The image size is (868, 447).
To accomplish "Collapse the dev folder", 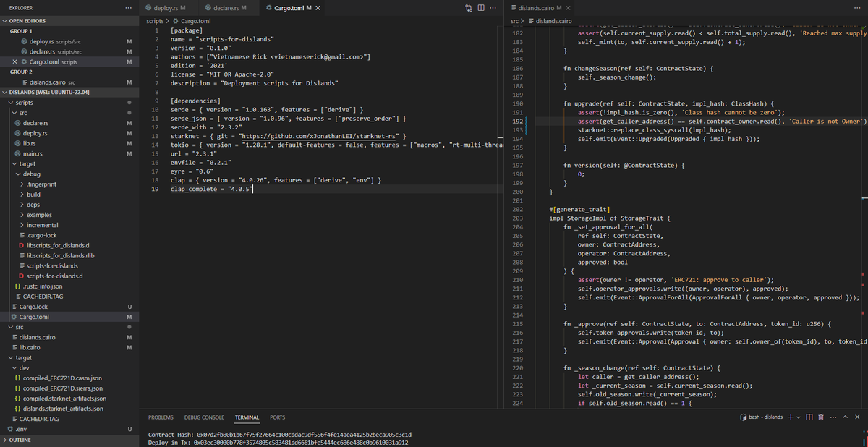I will tap(69, 367).
